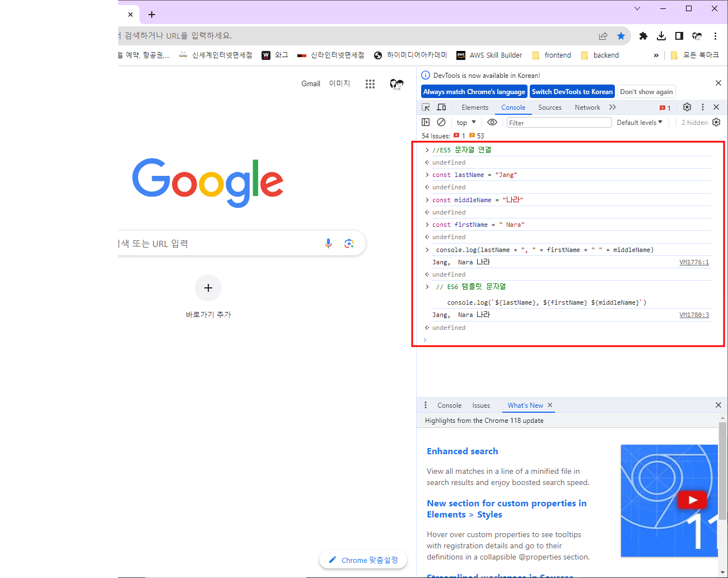Open the Extensions puzzle icon
This screenshot has width=728, height=578.
[x=643, y=36]
